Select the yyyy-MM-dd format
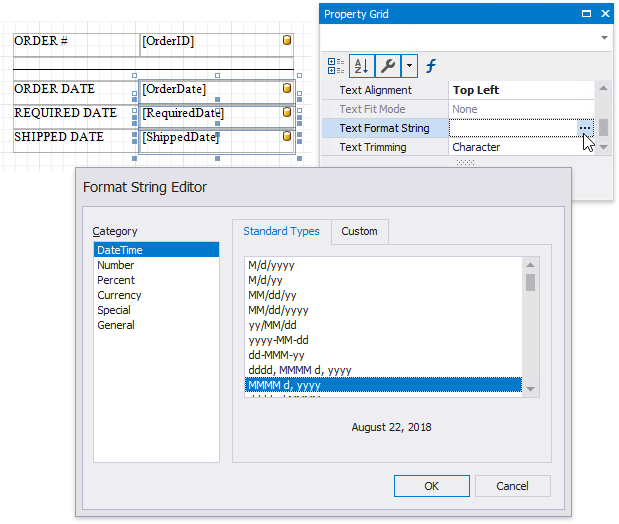Image resolution: width=619 pixels, height=524 pixels. tap(277, 340)
